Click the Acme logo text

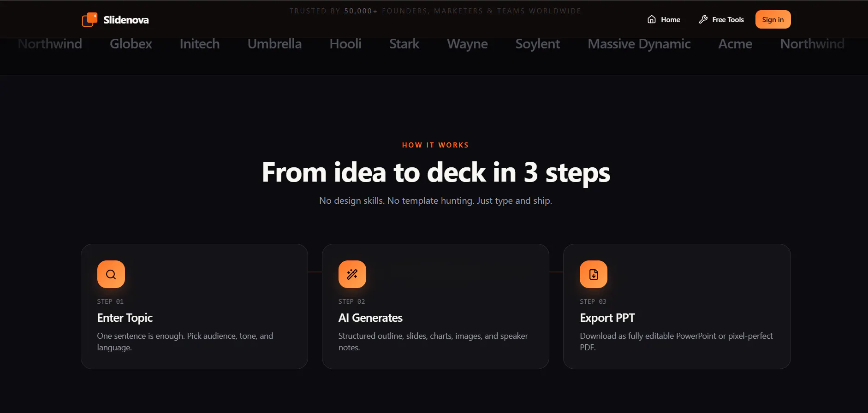[x=735, y=44]
